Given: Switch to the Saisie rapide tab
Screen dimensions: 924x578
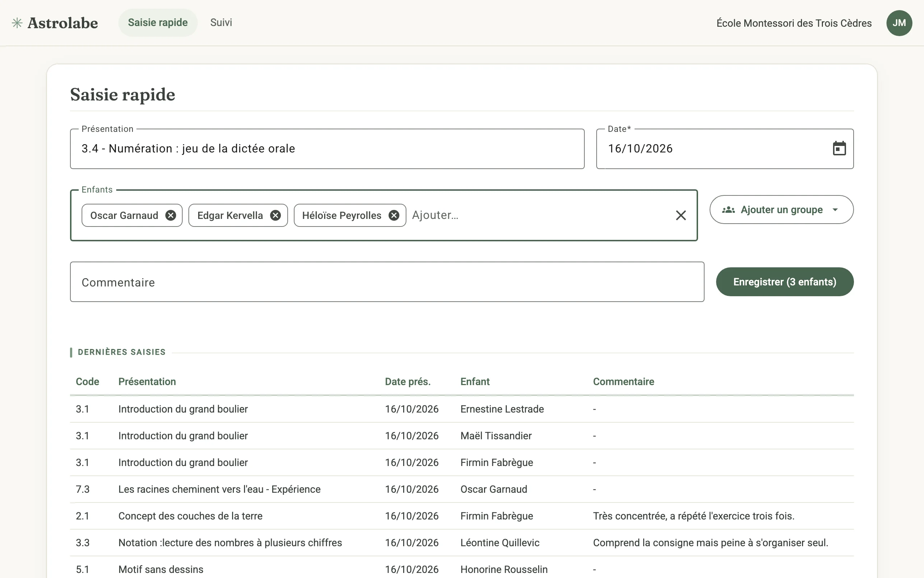Looking at the screenshot, I should tap(158, 22).
